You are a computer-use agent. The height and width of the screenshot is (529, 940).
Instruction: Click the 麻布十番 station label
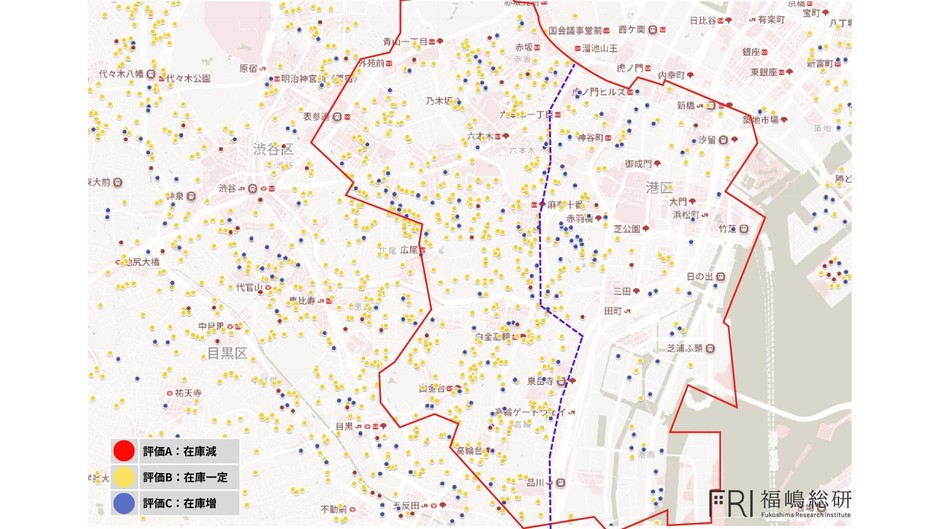click(565, 205)
